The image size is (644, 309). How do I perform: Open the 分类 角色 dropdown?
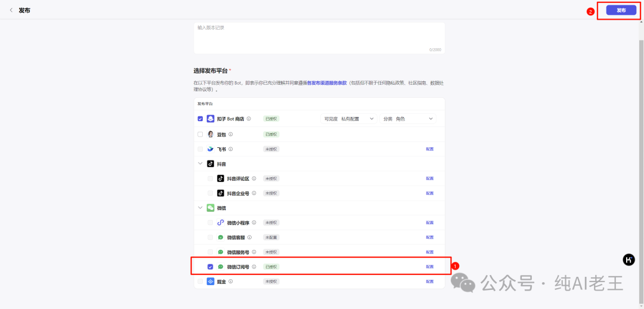coord(408,119)
